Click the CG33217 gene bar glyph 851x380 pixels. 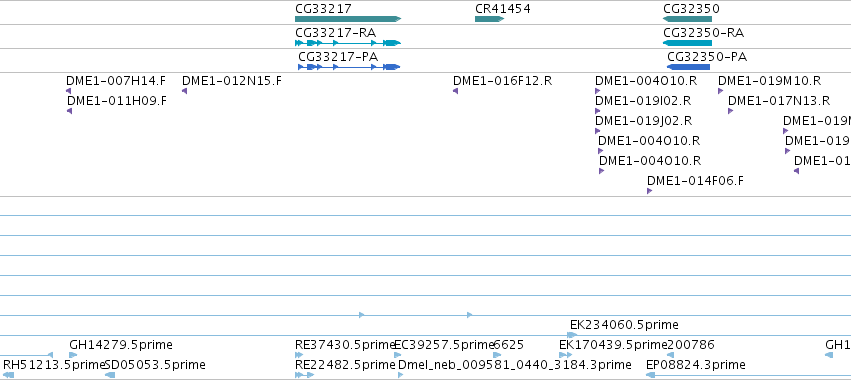pyautogui.click(x=348, y=19)
